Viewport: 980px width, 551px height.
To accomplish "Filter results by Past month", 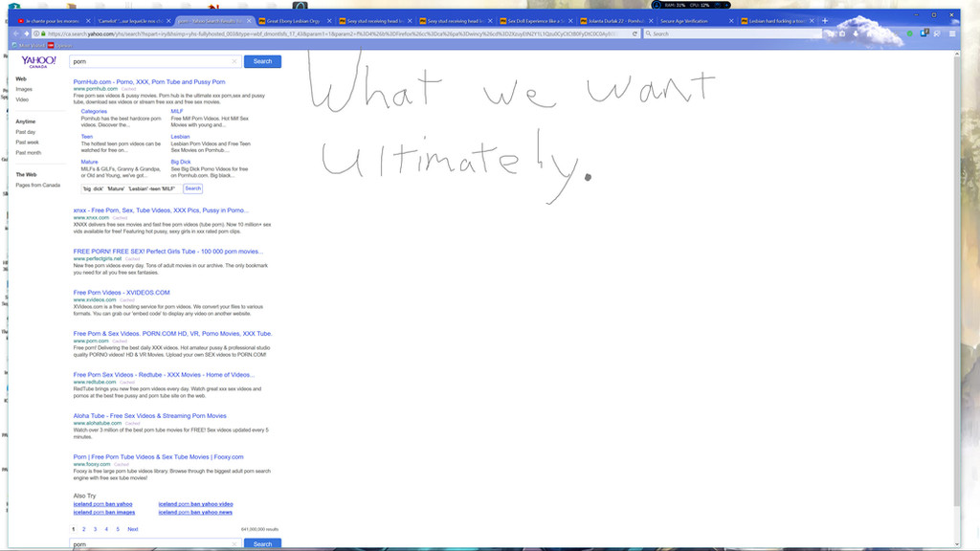I will (28, 152).
